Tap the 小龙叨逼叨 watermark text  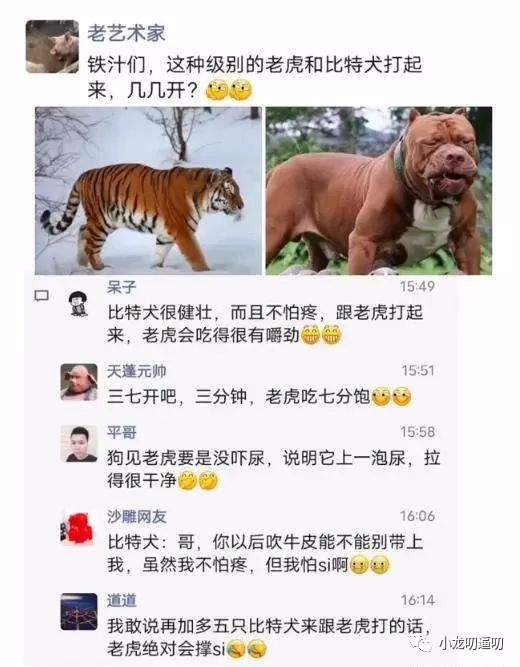[x=471, y=644]
